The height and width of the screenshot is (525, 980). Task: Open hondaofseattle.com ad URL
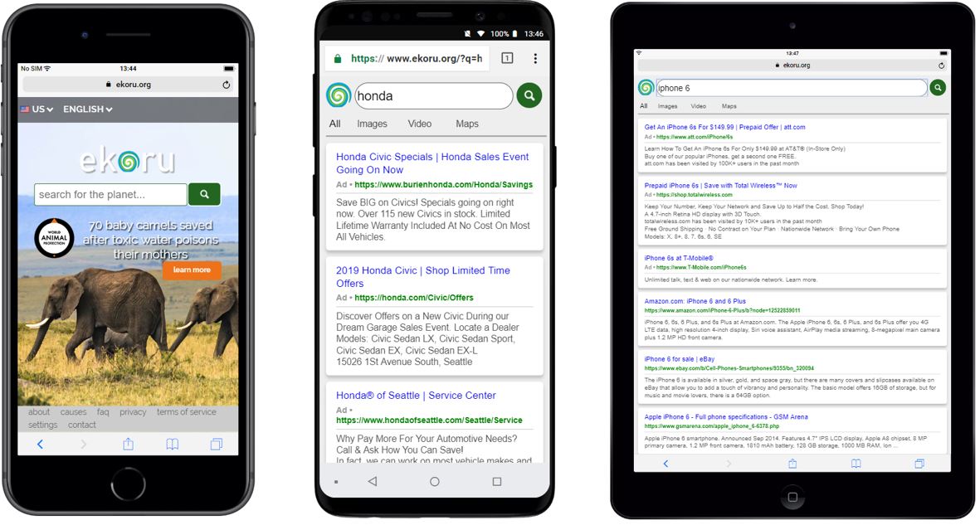coord(429,420)
